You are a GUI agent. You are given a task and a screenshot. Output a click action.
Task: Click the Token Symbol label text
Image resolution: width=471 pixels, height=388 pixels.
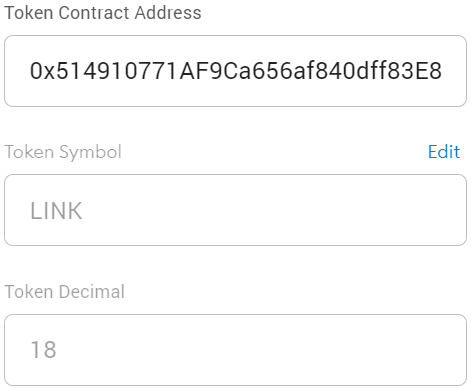pos(63,152)
